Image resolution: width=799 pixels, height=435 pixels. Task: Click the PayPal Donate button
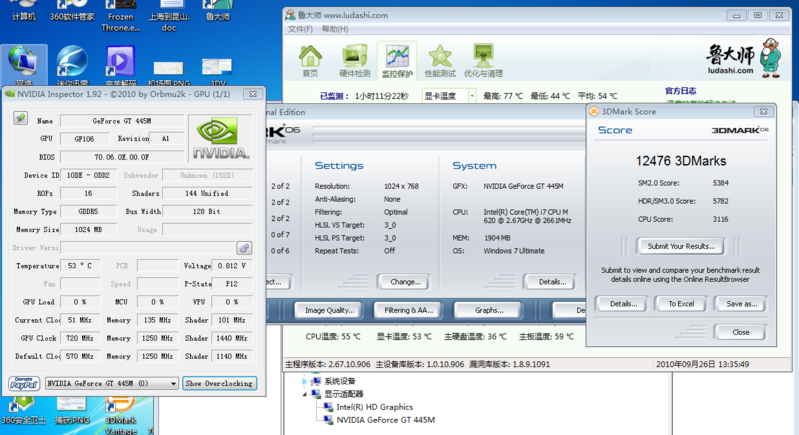coord(24,383)
